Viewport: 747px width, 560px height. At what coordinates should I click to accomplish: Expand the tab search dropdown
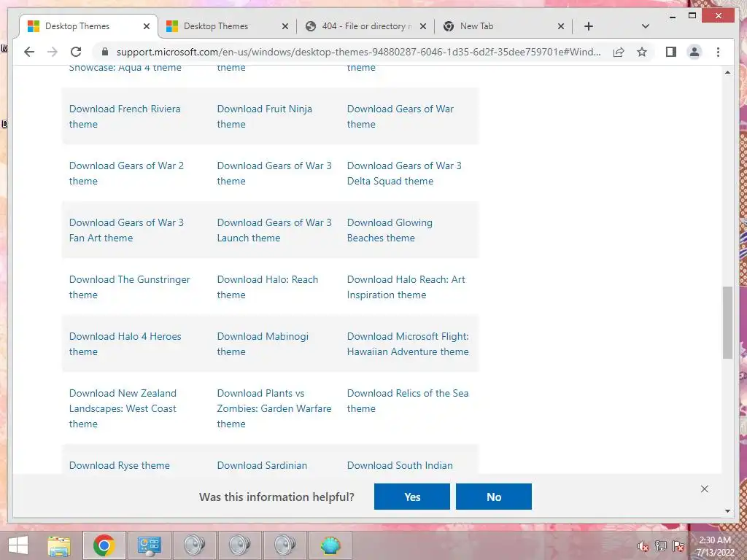[646, 26]
